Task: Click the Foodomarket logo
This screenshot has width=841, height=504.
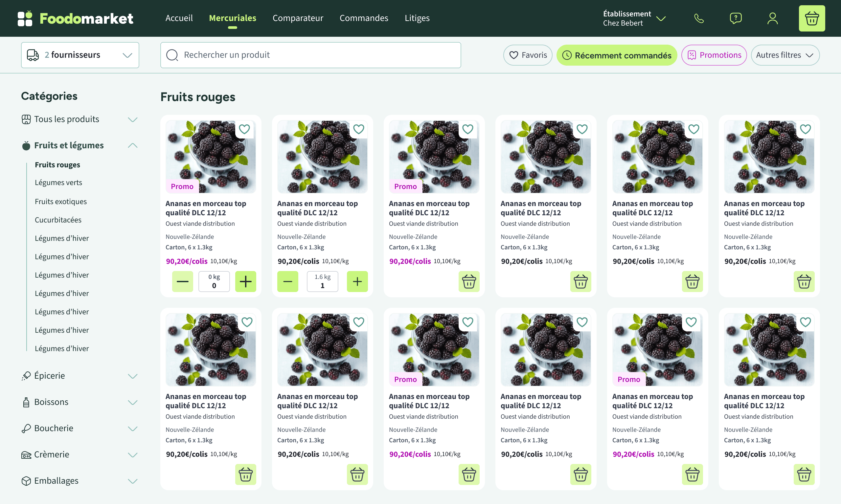Action: (76, 18)
